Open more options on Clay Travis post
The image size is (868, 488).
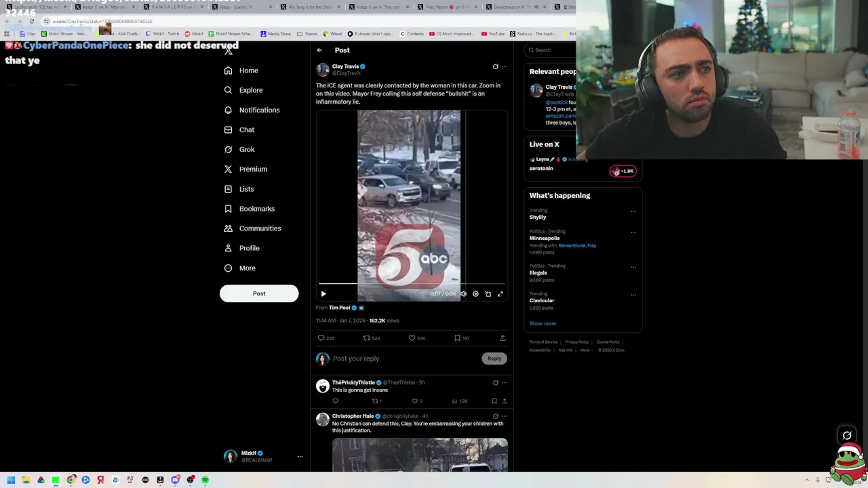504,66
